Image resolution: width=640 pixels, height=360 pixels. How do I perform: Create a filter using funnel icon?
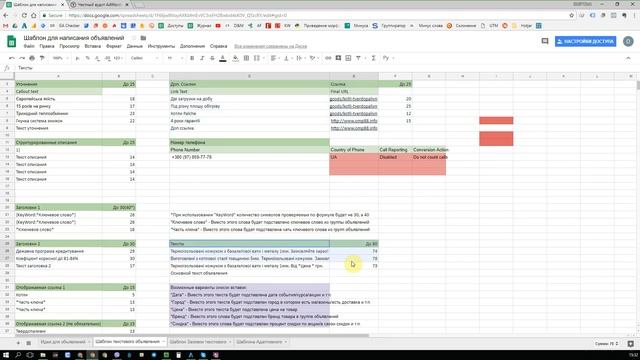pyautogui.click(x=358, y=58)
